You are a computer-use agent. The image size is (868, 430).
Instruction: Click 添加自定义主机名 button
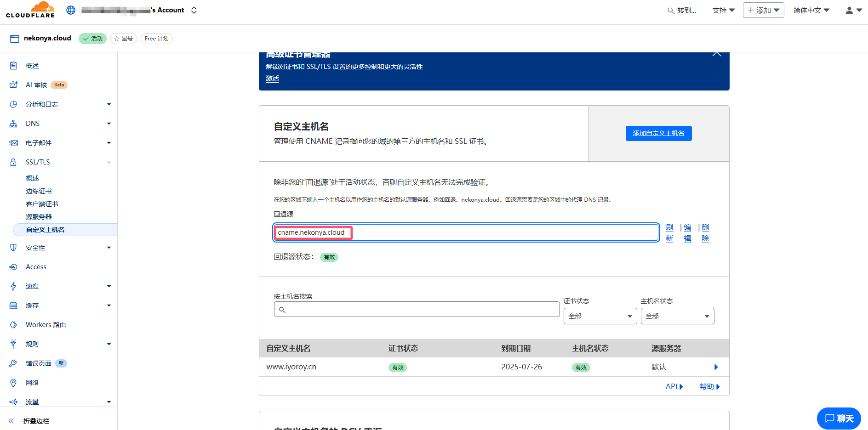click(x=658, y=133)
